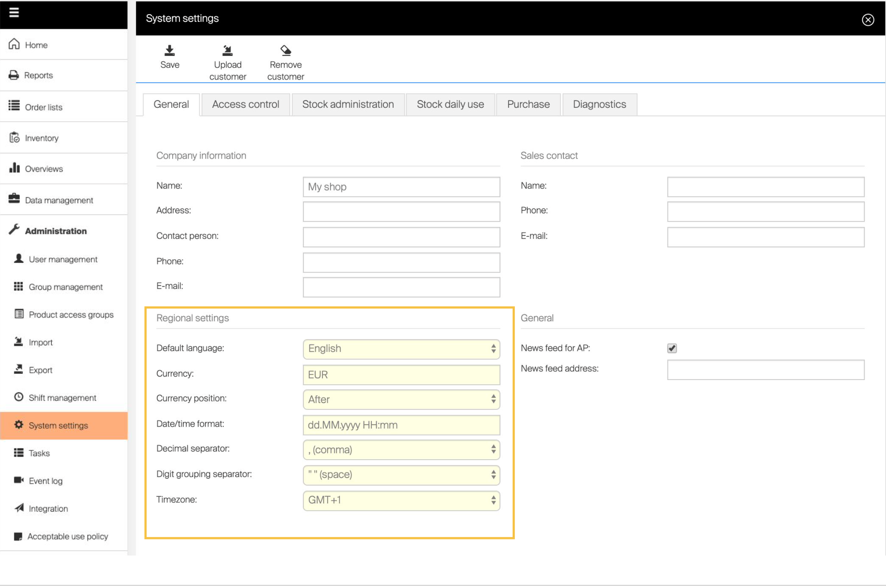Click the Administration wrench icon
Screen dimensions: 886x588
[14, 229]
